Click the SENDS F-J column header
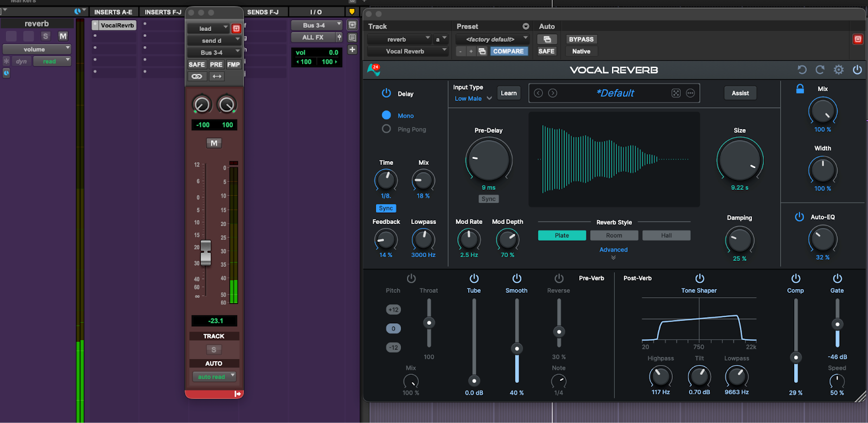This screenshot has width=868, height=423. [263, 12]
